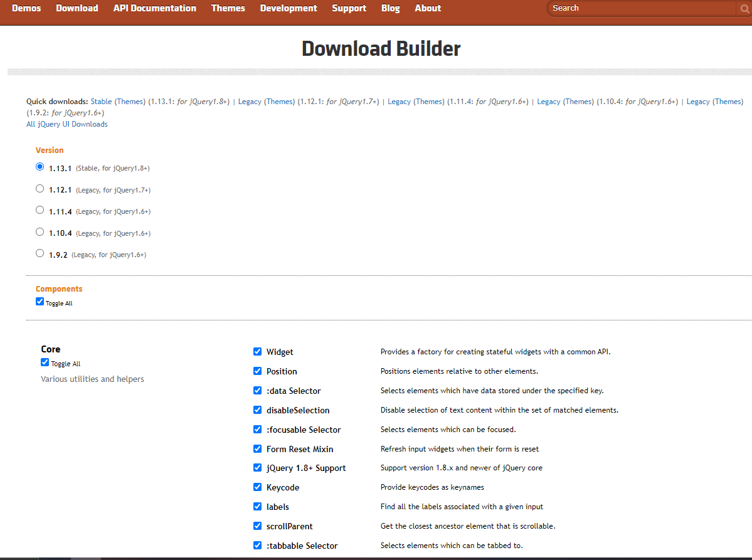Select version 1.10.4 radio button
This screenshot has height=560, width=752.
point(40,231)
